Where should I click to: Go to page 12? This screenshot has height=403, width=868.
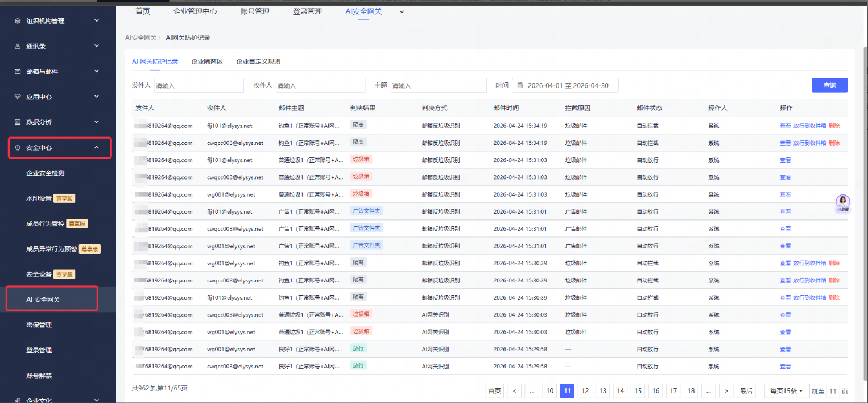coord(585,390)
